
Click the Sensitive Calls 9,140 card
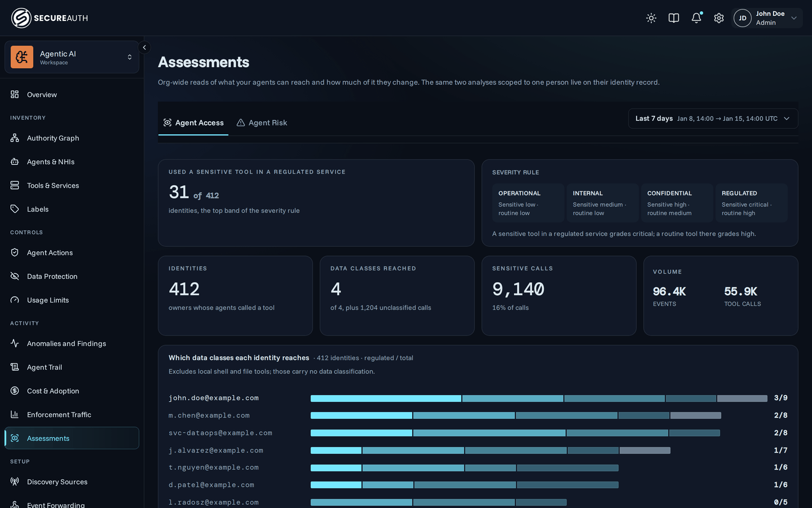coord(559,296)
